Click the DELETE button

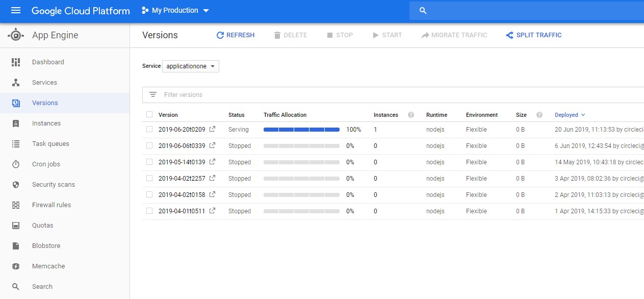291,35
